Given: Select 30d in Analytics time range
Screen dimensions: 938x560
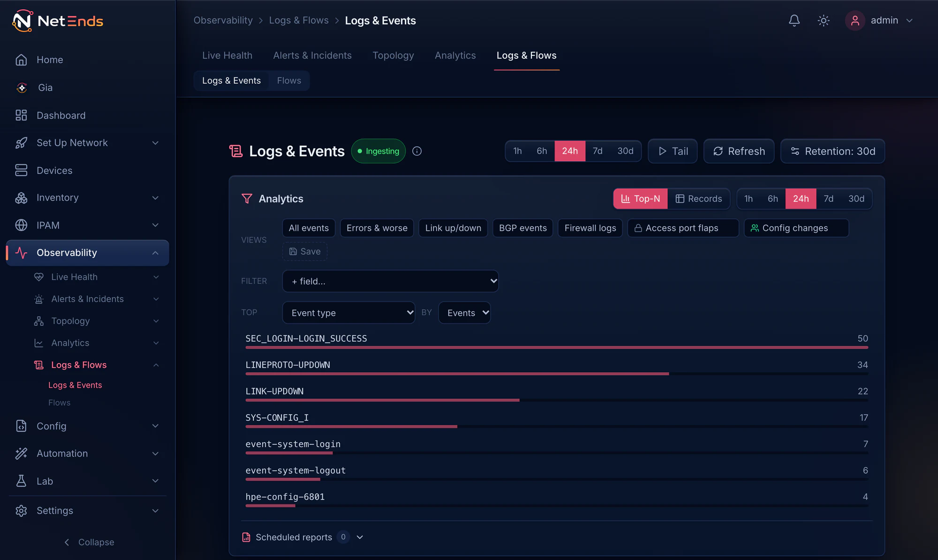Looking at the screenshot, I should 856,199.
